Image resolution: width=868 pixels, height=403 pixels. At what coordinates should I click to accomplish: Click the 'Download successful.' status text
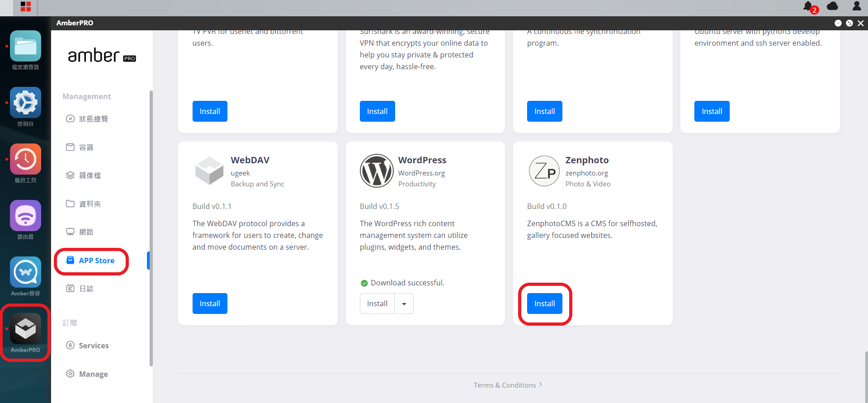point(407,283)
